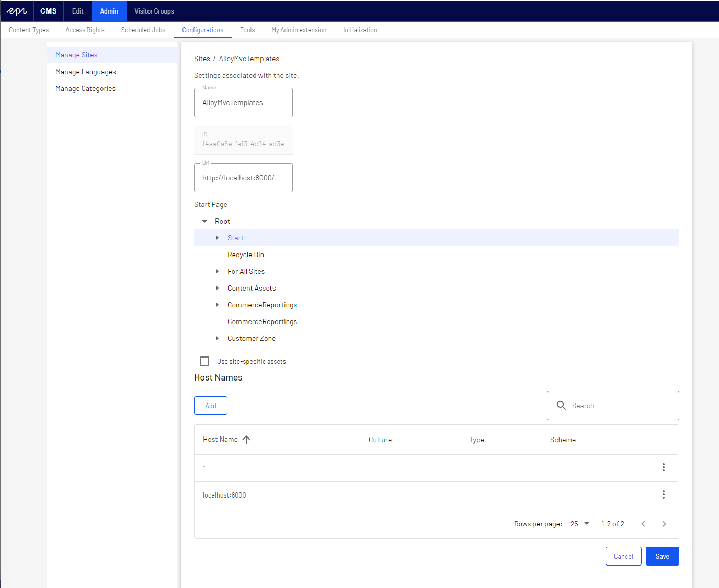Select Manage Languages in the sidebar
Image resolution: width=719 pixels, height=588 pixels.
point(86,72)
